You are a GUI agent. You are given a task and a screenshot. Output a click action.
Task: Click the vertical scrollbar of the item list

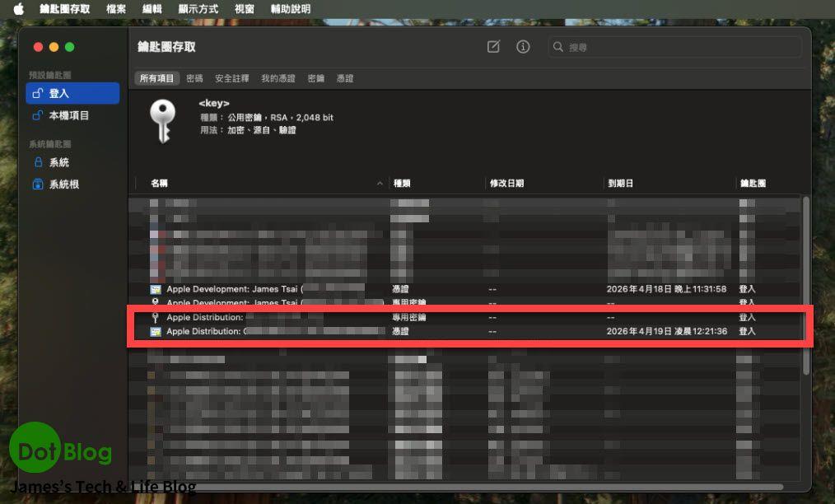click(805, 280)
